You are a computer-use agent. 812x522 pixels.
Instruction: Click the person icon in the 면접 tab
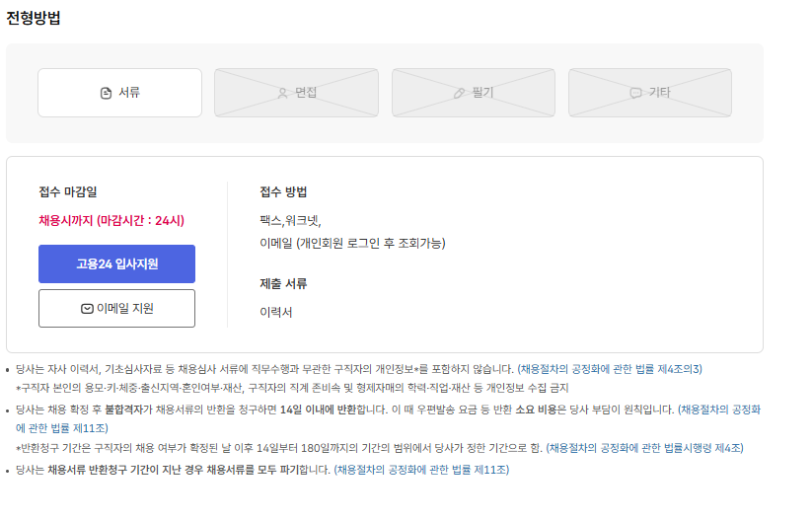click(282, 93)
